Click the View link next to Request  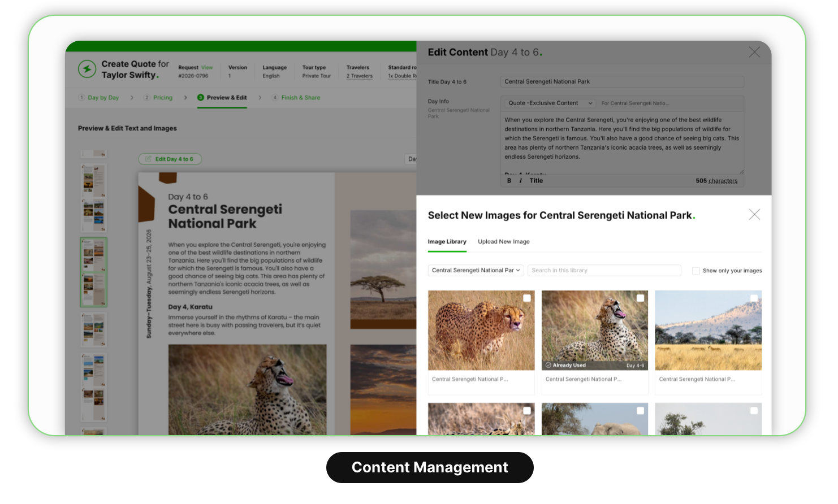[207, 68]
